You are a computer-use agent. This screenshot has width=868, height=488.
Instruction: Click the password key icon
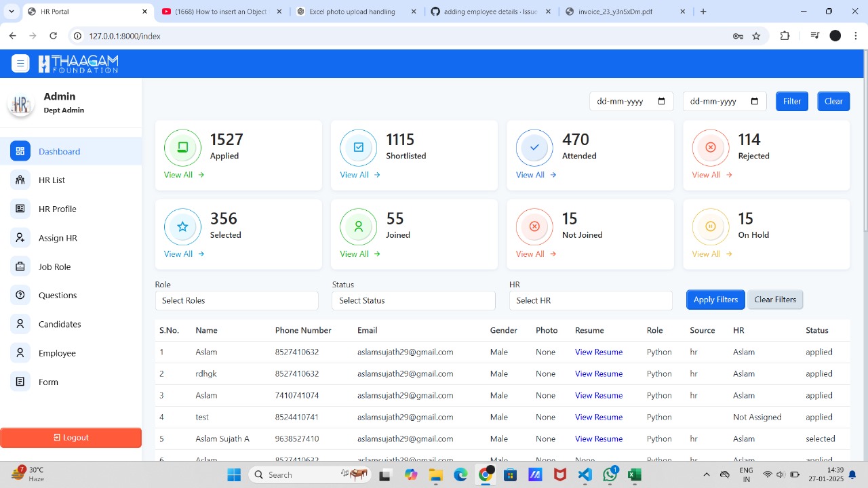[738, 36]
